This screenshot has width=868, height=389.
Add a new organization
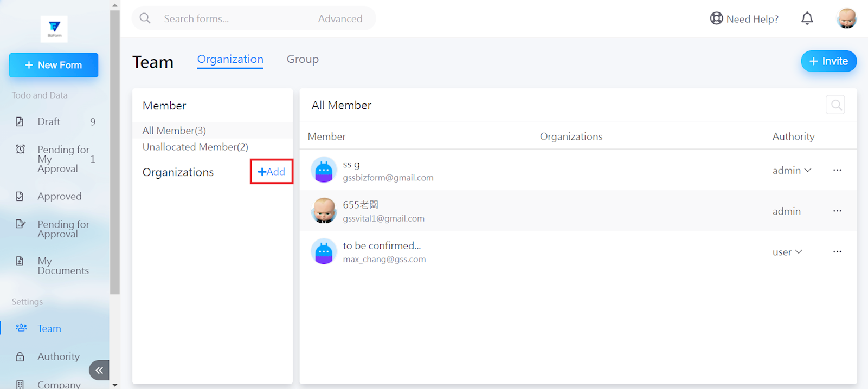272,172
